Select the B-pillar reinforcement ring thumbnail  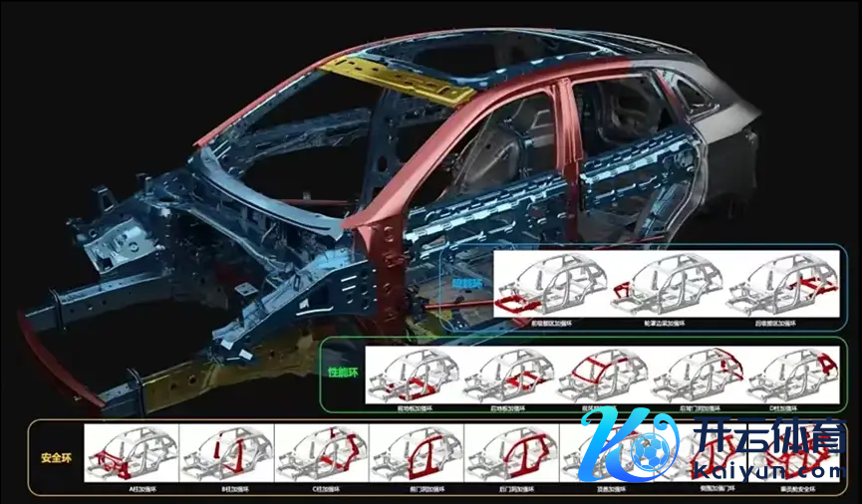pos(225,454)
